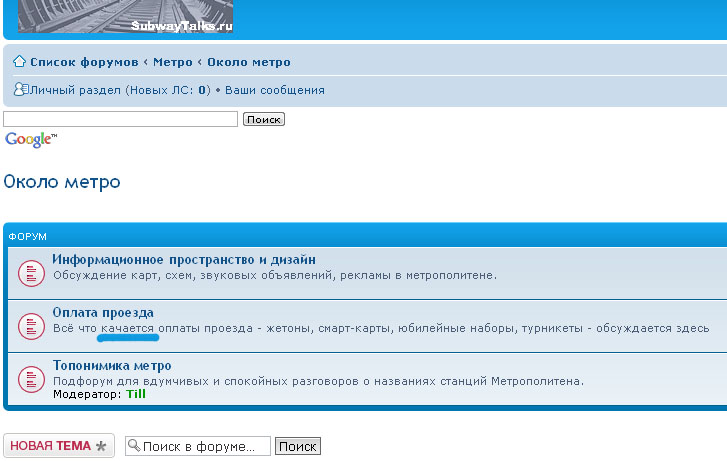Open the Список форумов breadcrumb link

84,62
